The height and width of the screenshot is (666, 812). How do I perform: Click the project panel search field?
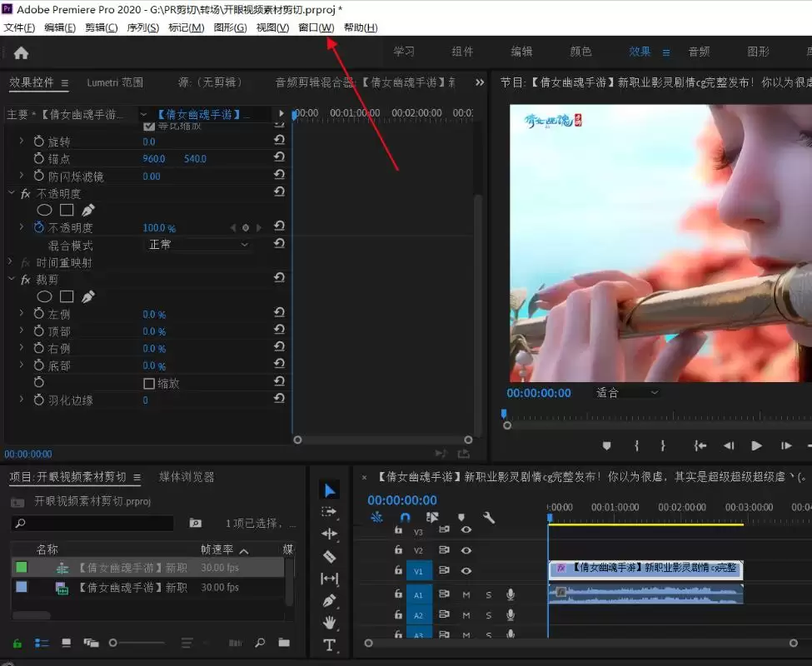(x=92, y=523)
